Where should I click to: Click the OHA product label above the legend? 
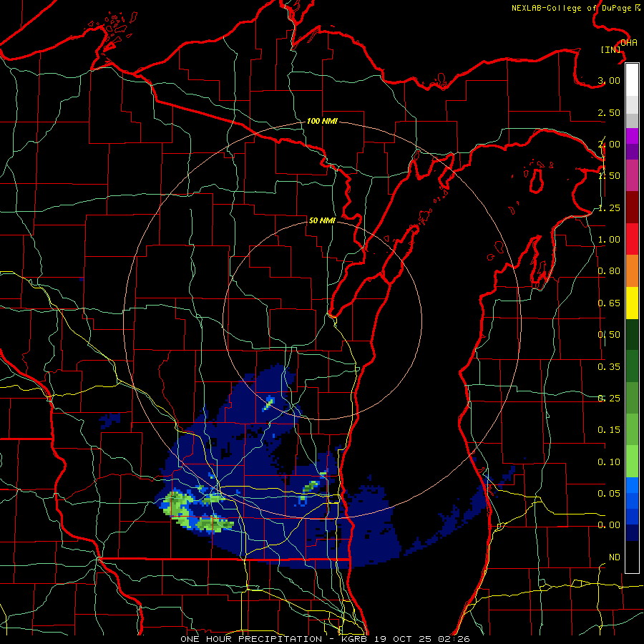pos(629,43)
